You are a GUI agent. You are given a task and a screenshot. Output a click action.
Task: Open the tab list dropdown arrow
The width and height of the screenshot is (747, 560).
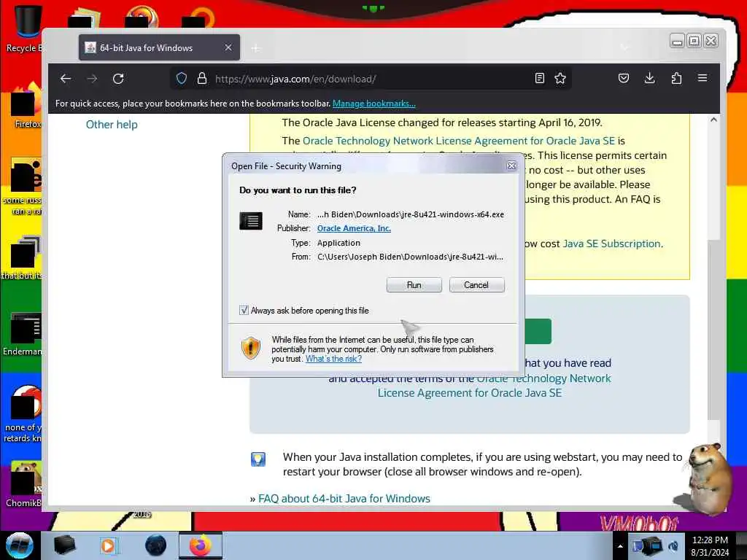click(624, 47)
